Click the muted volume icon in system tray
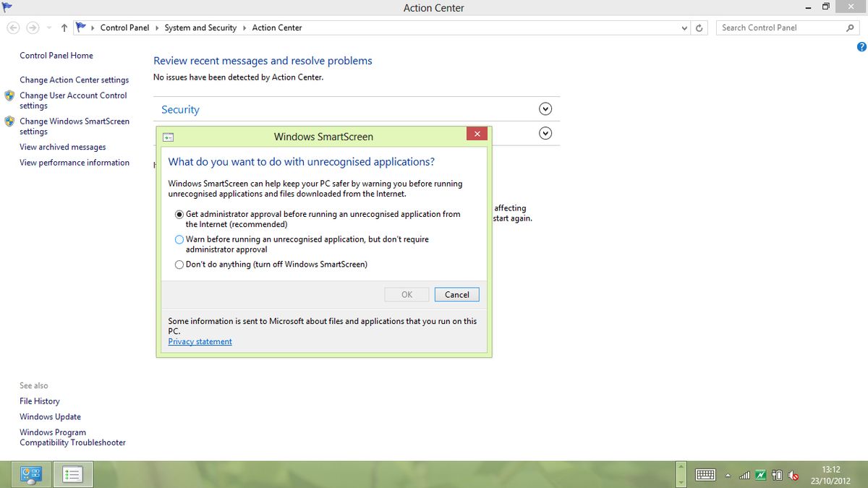 (x=793, y=475)
